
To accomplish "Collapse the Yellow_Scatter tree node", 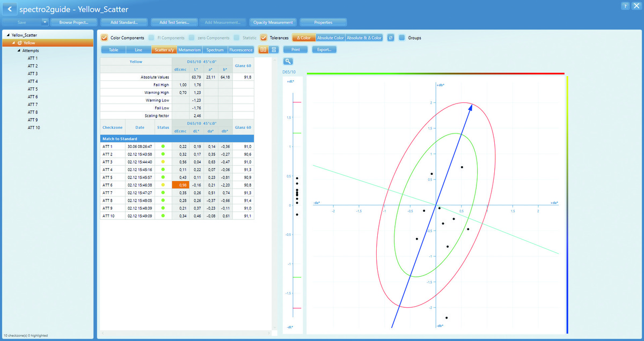I will click(x=8, y=35).
